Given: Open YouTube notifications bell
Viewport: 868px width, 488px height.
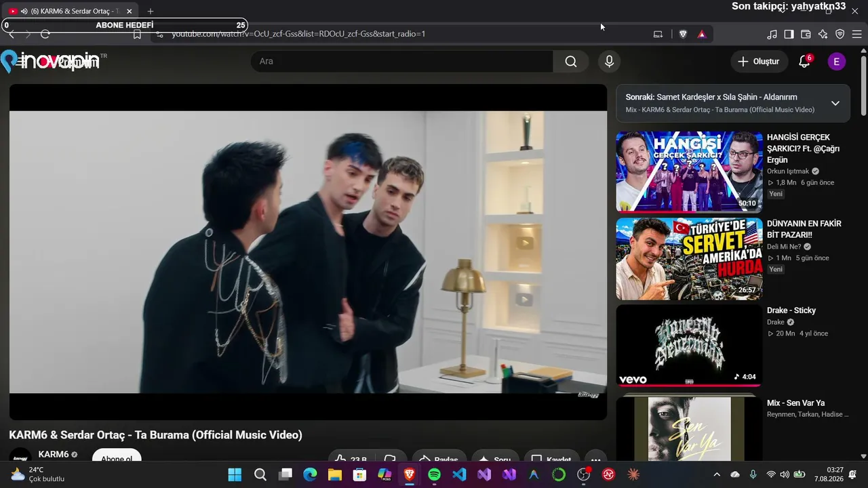Looking at the screenshot, I should point(804,62).
